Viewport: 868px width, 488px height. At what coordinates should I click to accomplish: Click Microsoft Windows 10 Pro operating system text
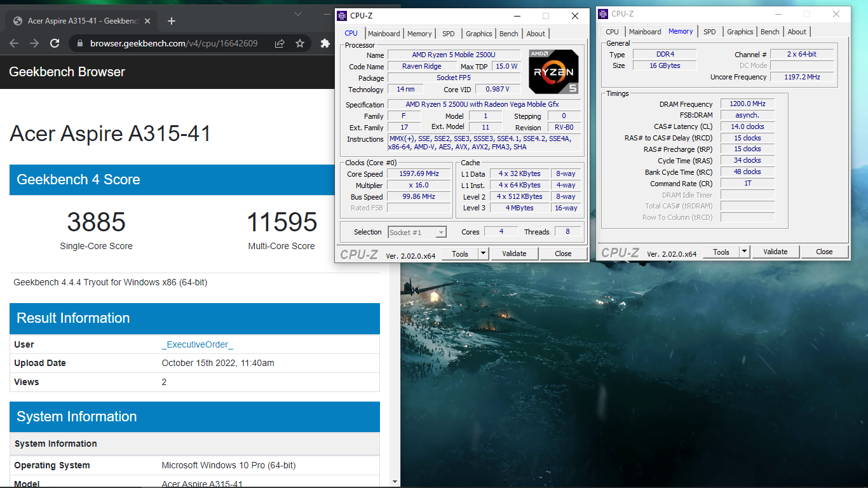pos(229,465)
